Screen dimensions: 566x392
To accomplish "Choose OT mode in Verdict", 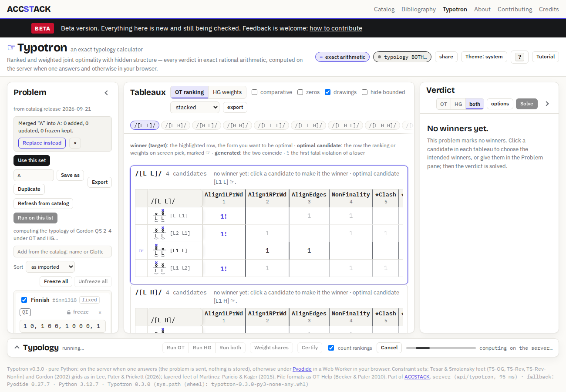I will 444,104.
